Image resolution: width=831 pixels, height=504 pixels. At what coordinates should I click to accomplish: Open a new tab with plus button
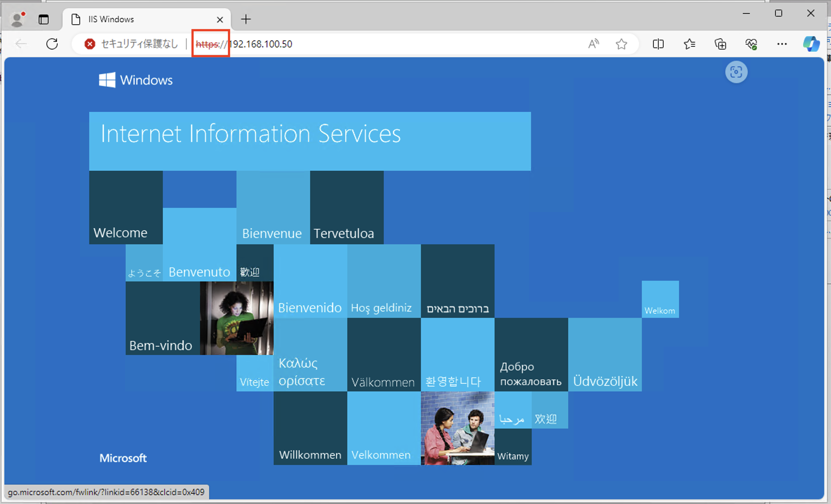[x=246, y=19]
